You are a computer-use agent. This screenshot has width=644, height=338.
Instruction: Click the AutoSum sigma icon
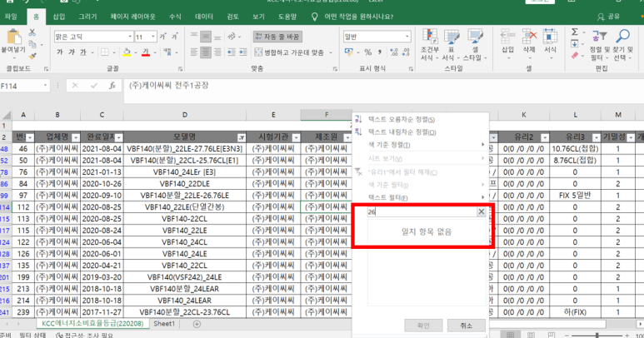point(575,32)
